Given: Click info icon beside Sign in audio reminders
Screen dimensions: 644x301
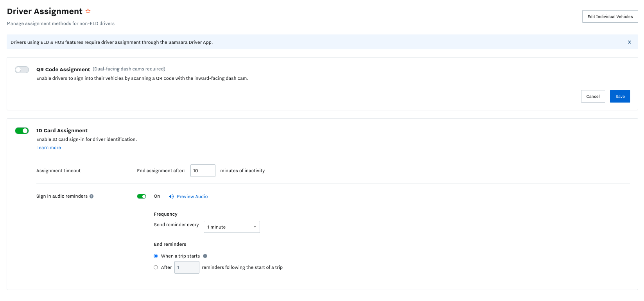Looking at the screenshot, I should pos(91,196).
